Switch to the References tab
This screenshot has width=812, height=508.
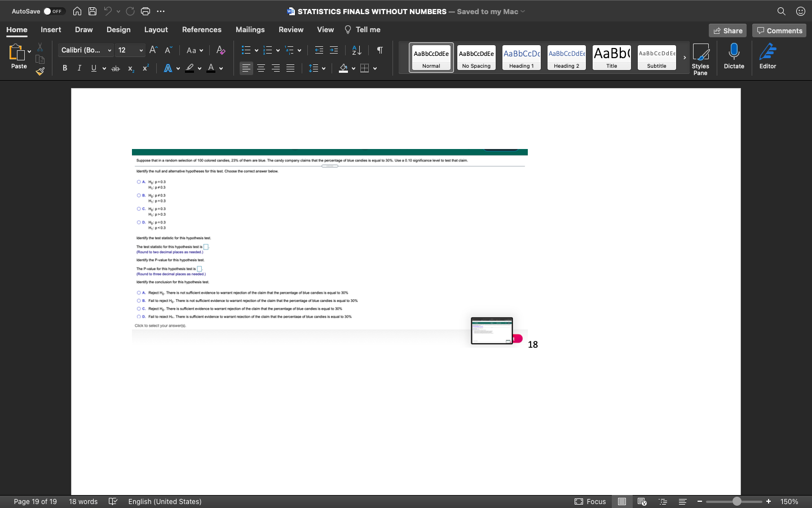[201, 29]
